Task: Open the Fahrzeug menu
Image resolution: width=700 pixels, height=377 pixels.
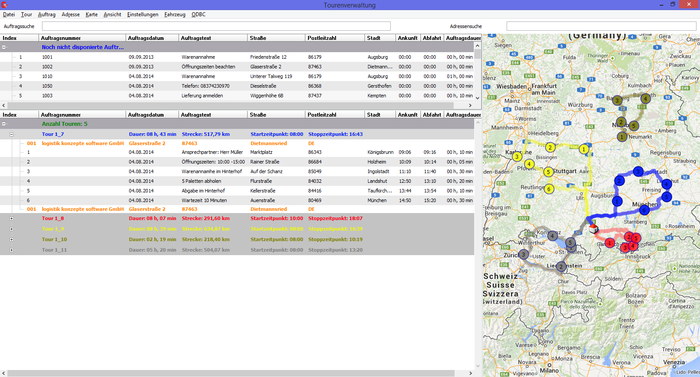Action: (x=175, y=14)
